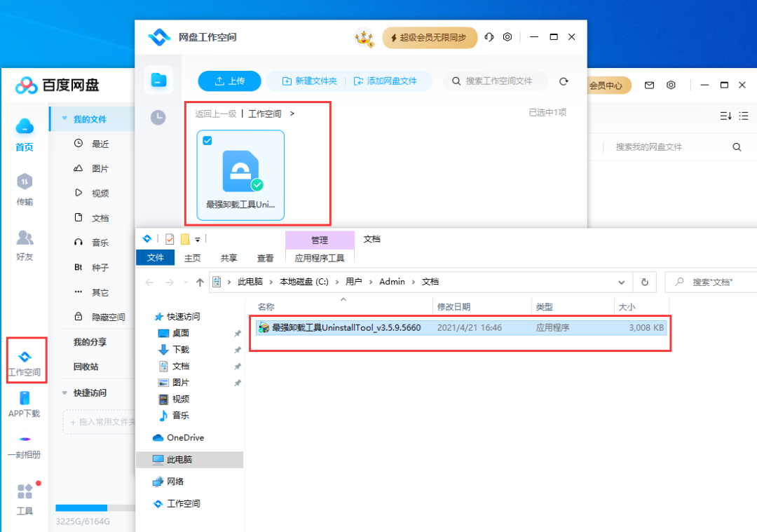Open the customize quick access toolbar dropdown
The height and width of the screenshot is (532, 757).
pos(198,240)
